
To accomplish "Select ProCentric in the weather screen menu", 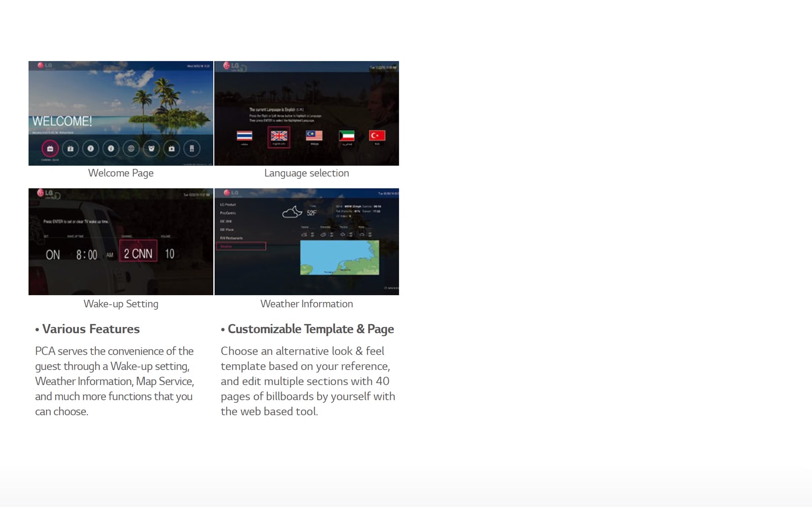I will pos(228,213).
